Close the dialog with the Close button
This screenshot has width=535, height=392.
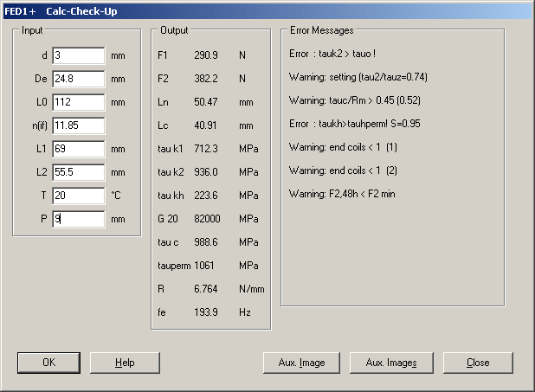(x=477, y=363)
